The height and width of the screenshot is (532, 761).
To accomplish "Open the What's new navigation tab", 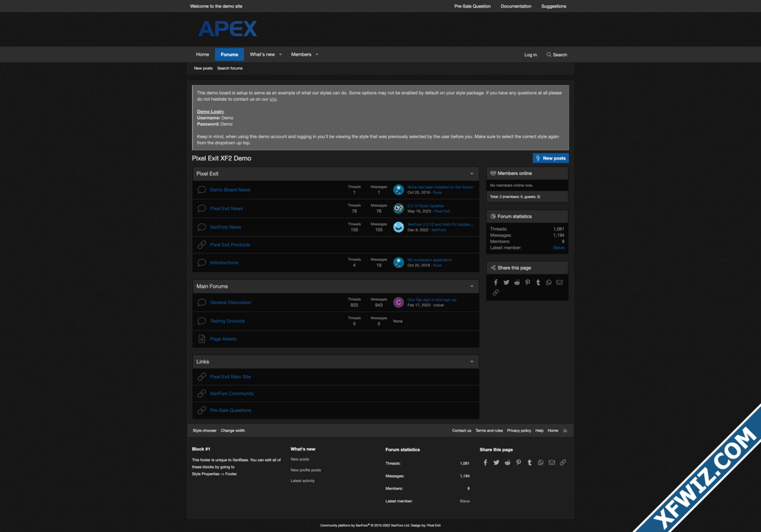I will [x=262, y=54].
